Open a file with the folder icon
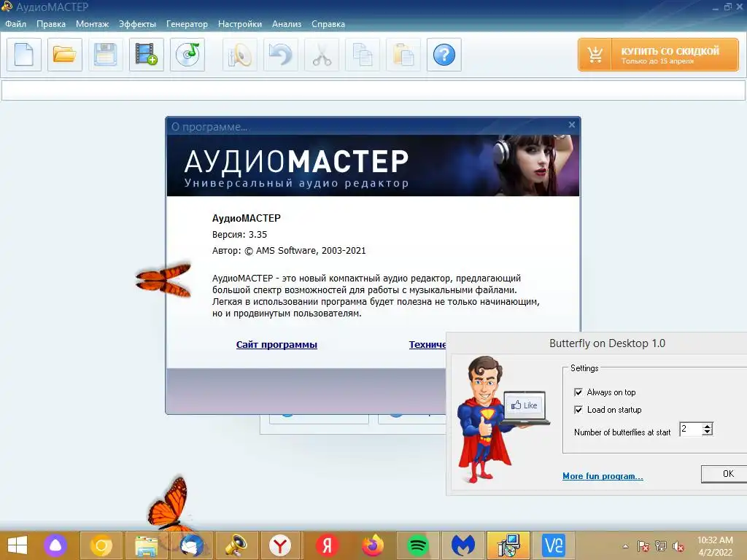Screen dimensions: 747x560 click(65, 55)
